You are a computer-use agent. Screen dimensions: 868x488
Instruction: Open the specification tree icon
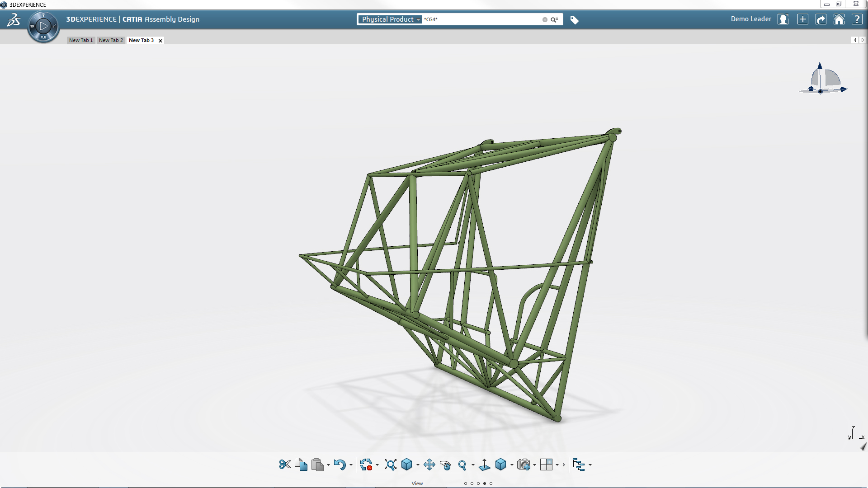578,465
